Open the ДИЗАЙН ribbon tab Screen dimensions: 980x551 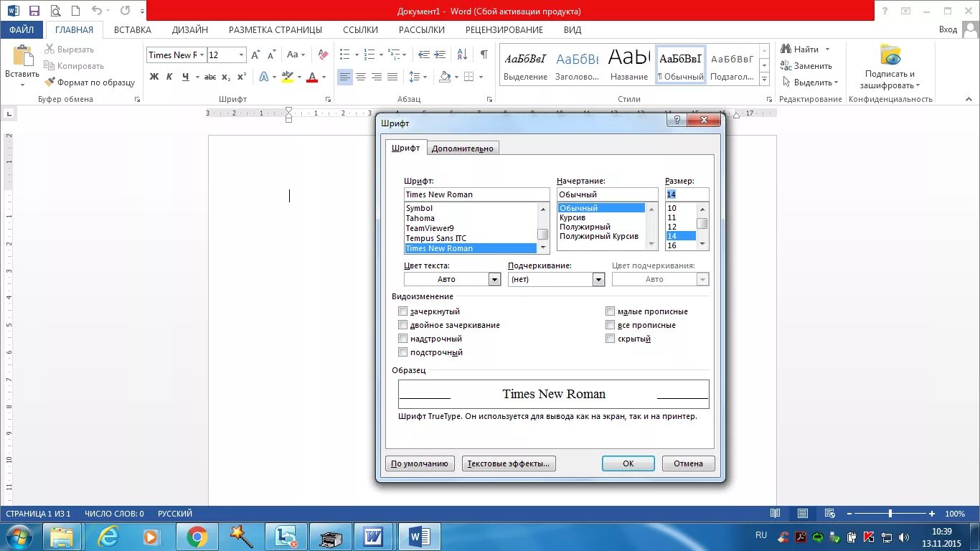[190, 29]
